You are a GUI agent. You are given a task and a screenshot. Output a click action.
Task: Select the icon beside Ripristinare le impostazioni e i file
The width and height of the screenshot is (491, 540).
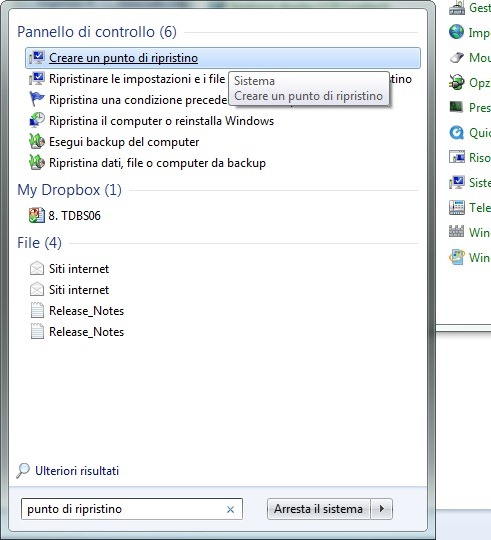click(x=36, y=79)
